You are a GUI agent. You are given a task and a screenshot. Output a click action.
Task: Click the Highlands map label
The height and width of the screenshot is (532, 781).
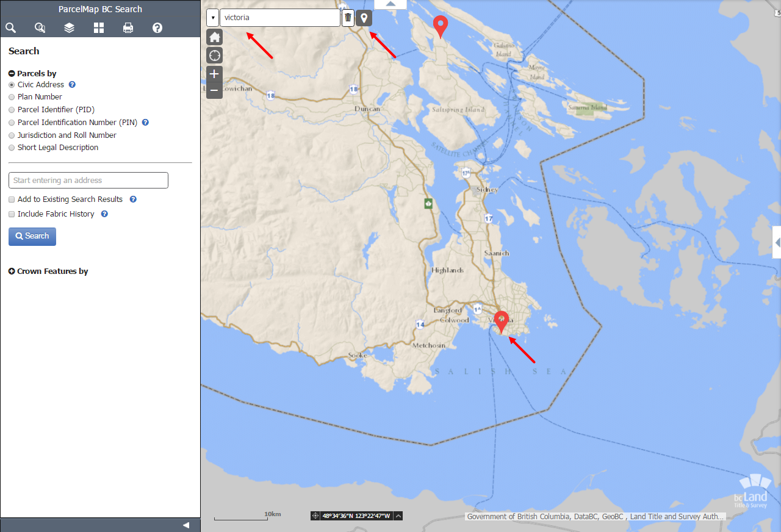447,270
